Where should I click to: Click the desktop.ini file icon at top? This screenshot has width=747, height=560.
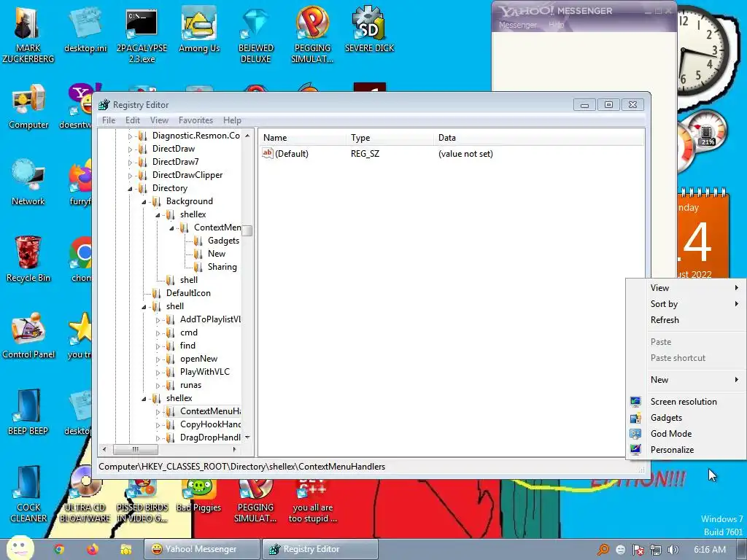click(85, 29)
